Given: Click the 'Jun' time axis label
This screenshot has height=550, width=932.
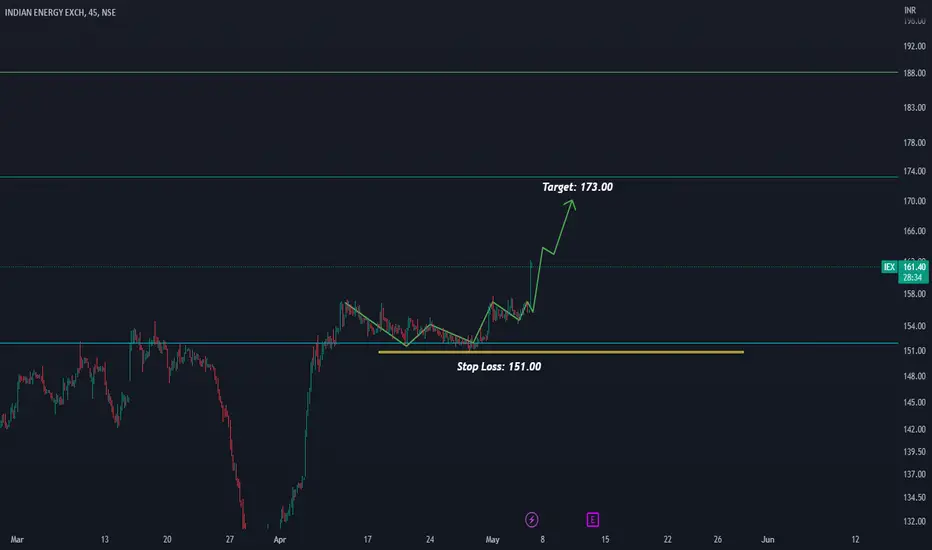Looking at the screenshot, I should (768, 539).
